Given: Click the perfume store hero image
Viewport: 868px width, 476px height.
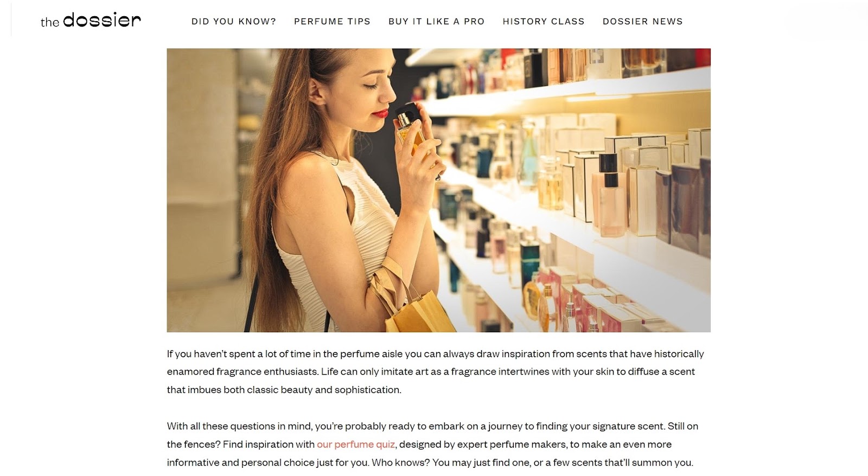Looking at the screenshot, I should tap(438, 190).
